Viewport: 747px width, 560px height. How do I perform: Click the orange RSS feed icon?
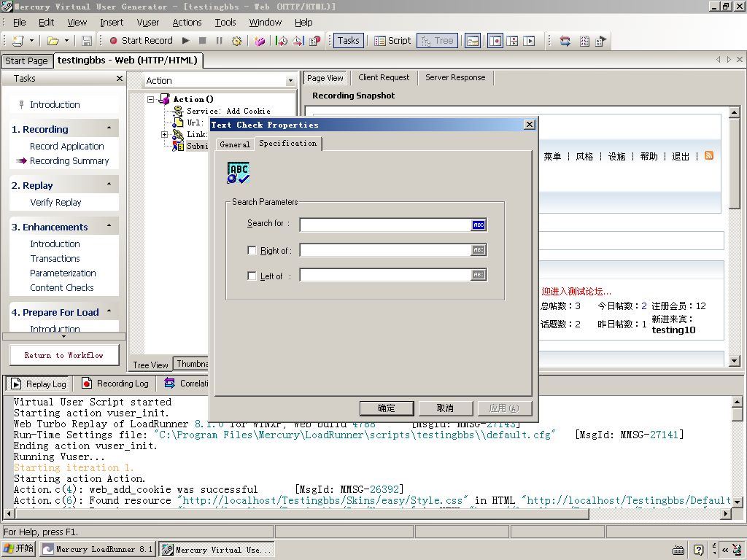[709, 156]
